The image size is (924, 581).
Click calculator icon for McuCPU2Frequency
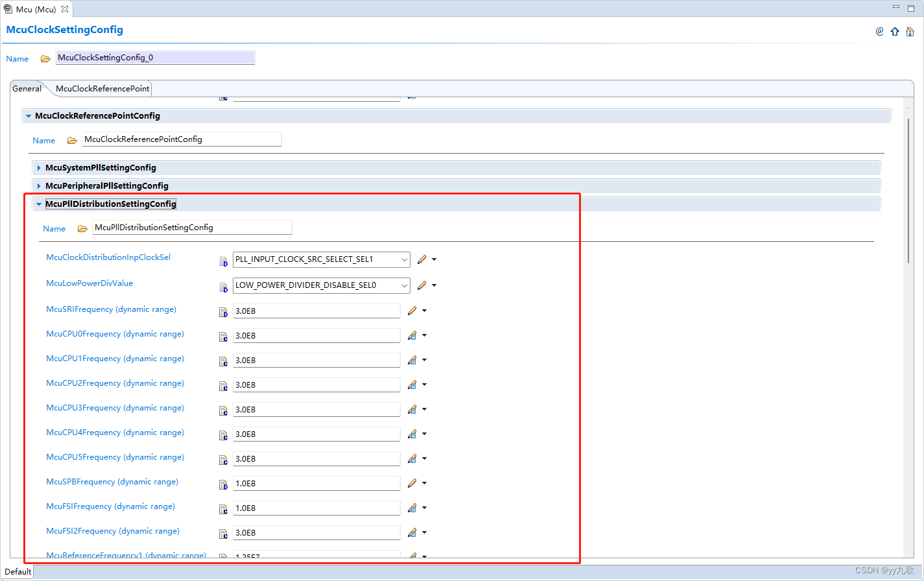tap(412, 385)
